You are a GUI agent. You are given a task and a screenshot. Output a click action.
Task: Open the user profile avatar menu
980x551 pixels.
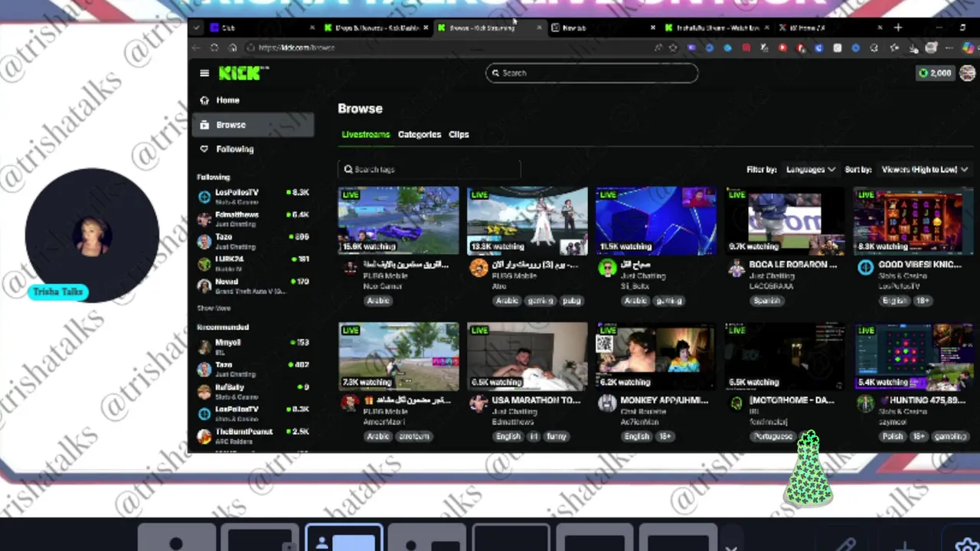pos(967,73)
